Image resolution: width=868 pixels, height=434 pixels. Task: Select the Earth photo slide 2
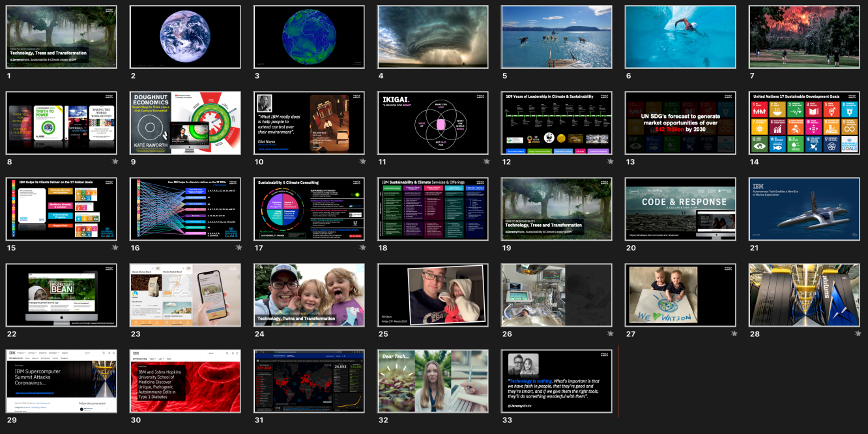pyautogui.click(x=186, y=37)
